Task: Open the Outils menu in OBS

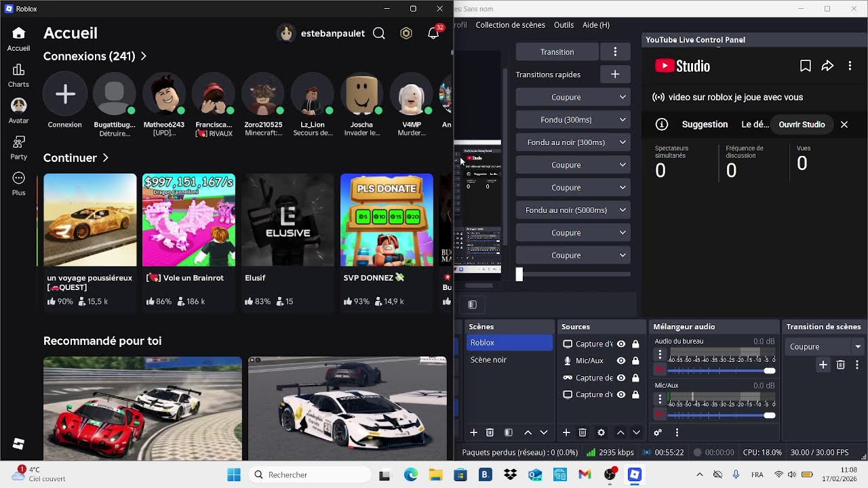Action: tap(564, 25)
